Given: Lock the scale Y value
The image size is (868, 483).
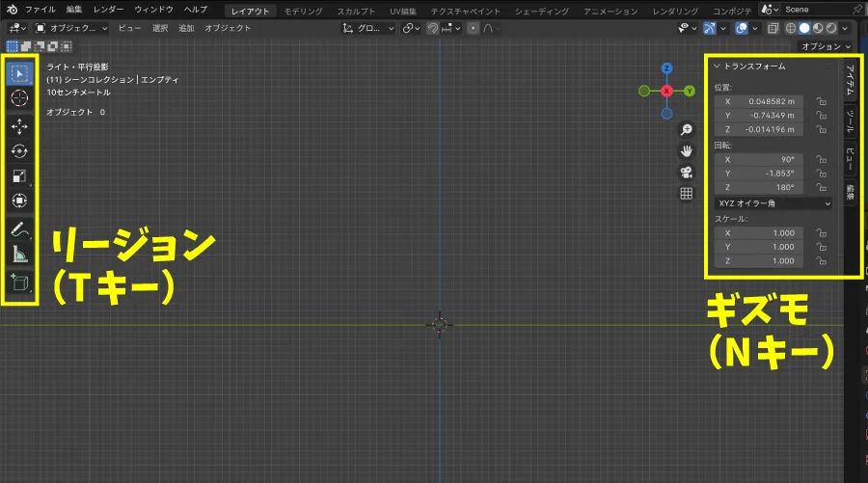Looking at the screenshot, I should pyautogui.click(x=821, y=247).
